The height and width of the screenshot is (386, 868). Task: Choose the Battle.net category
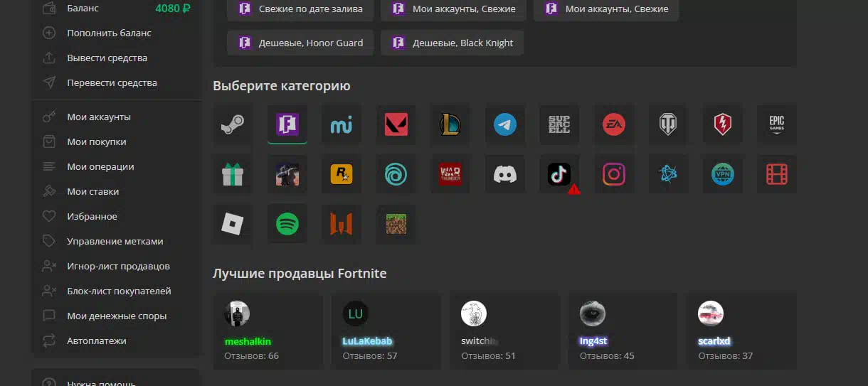pyautogui.click(x=668, y=174)
